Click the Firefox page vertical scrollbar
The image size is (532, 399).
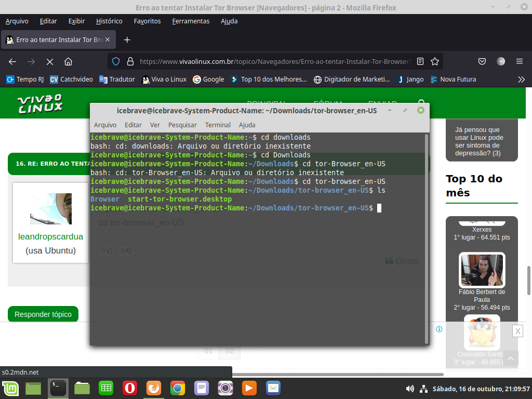528,281
